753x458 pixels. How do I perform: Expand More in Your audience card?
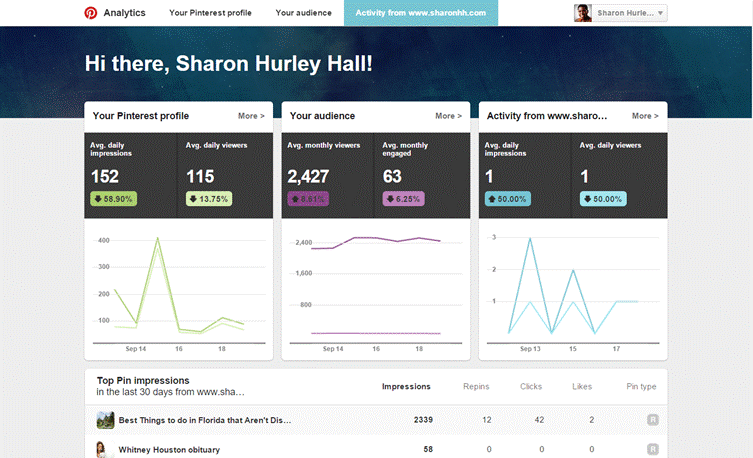pos(448,116)
